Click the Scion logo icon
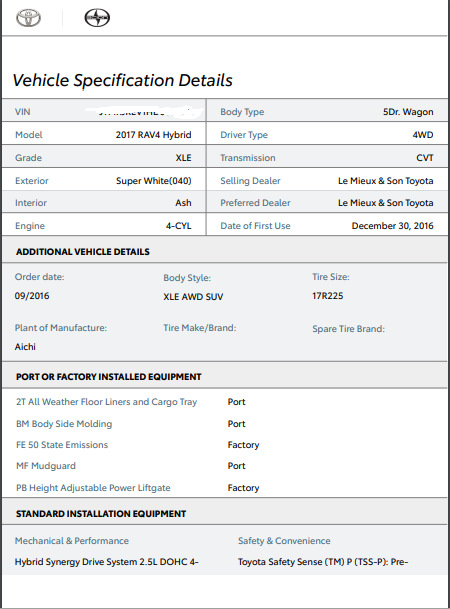Screen dimensions: 450x609 point(97,18)
